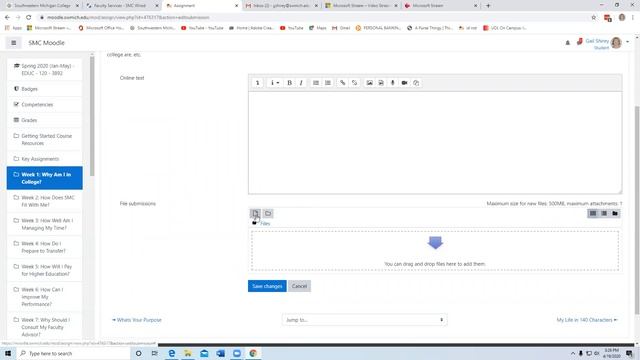640x360 pixels.
Task: Select Week 5: How Will I Pay for Higher Education?
Action: coord(44,270)
